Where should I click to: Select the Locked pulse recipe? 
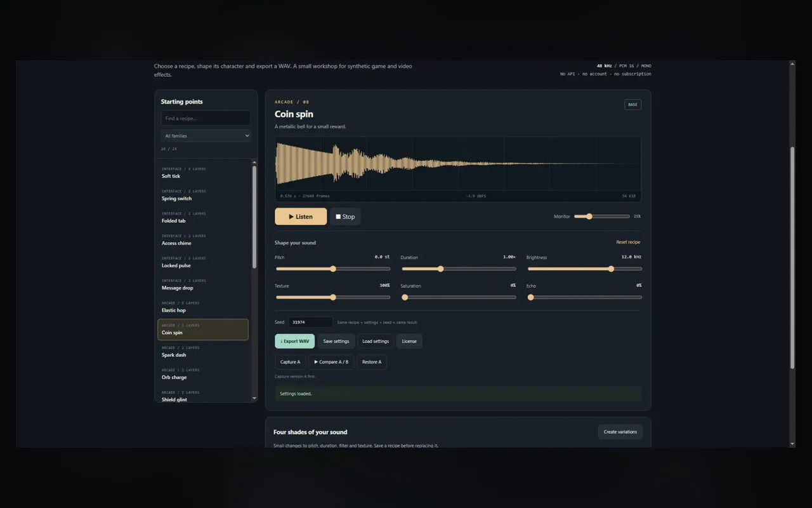click(203, 262)
